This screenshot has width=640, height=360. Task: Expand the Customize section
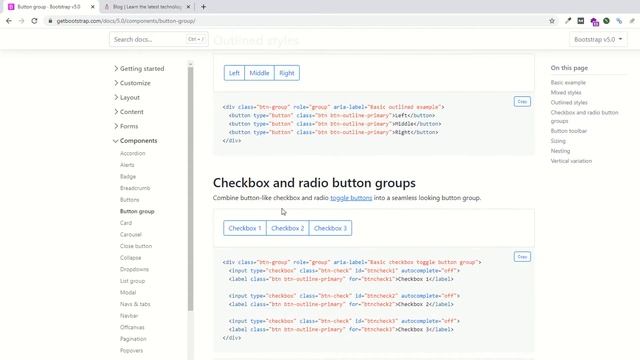point(132,83)
